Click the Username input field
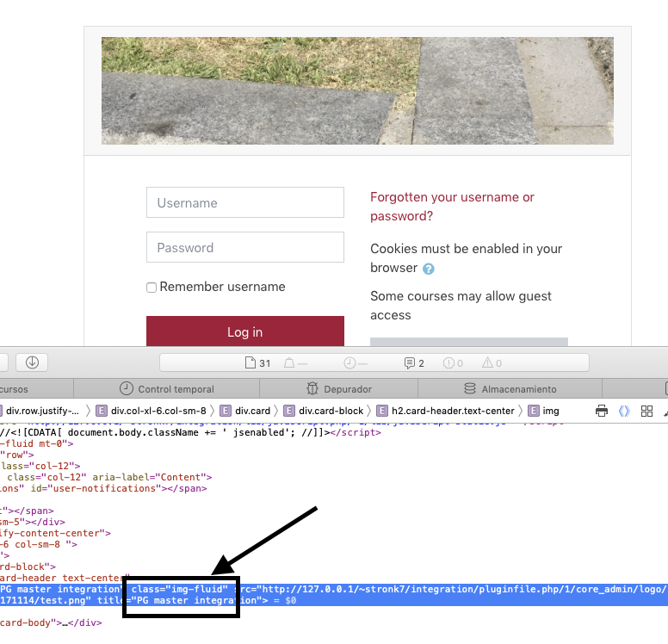The width and height of the screenshot is (668, 644). coord(245,202)
